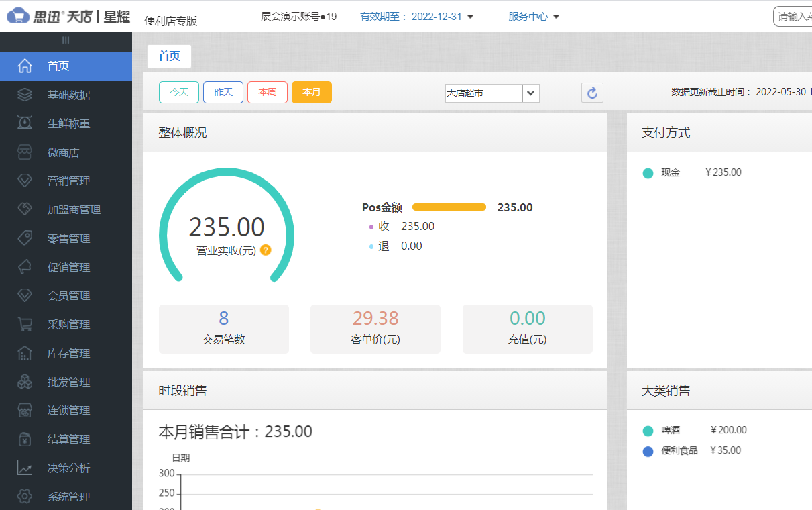Select the 本月 period button

[x=312, y=92]
